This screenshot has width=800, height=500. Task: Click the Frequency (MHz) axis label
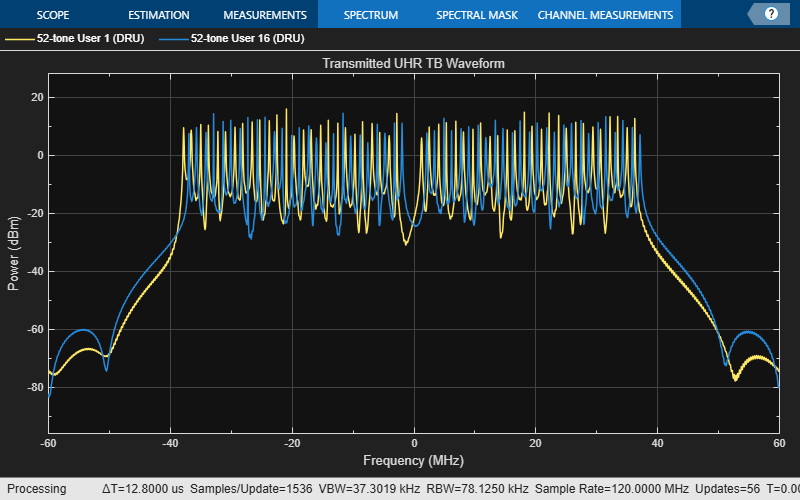[x=413, y=459]
